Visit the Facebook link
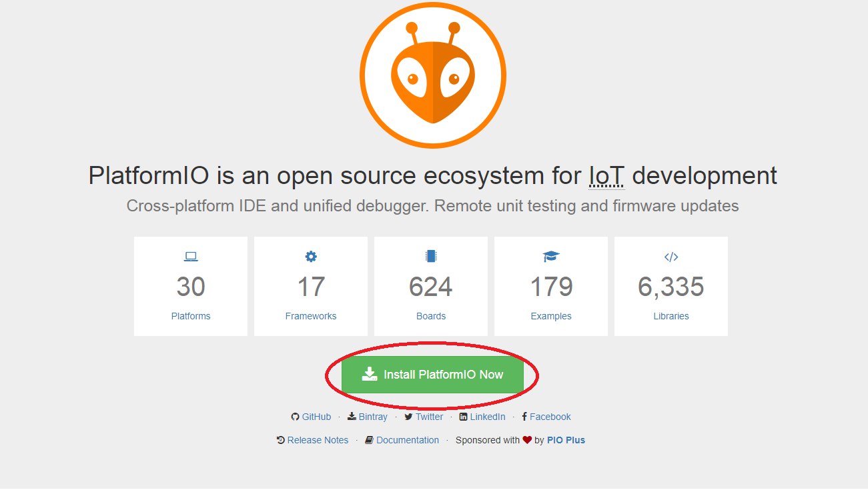Image resolution: width=868 pixels, height=498 pixels. pyautogui.click(x=550, y=417)
